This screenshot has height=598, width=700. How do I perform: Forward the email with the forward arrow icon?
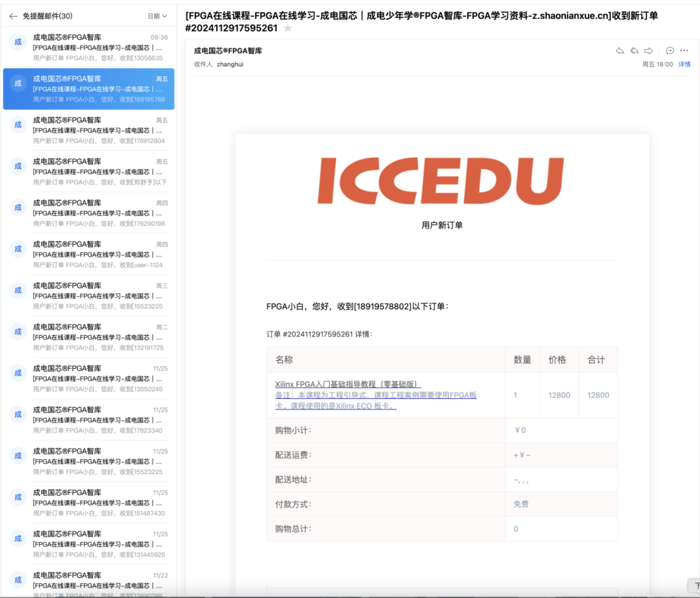click(648, 50)
